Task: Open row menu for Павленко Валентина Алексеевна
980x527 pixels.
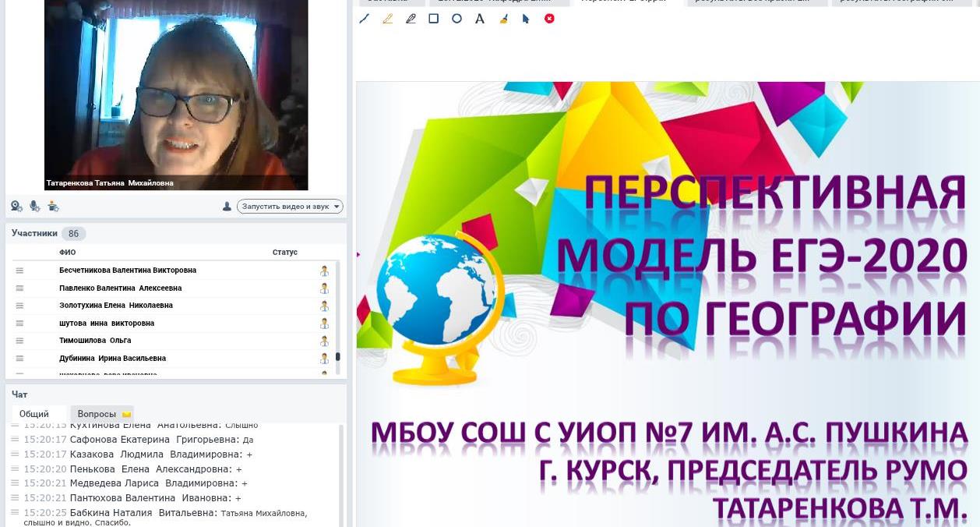Action: coord(20,288)
